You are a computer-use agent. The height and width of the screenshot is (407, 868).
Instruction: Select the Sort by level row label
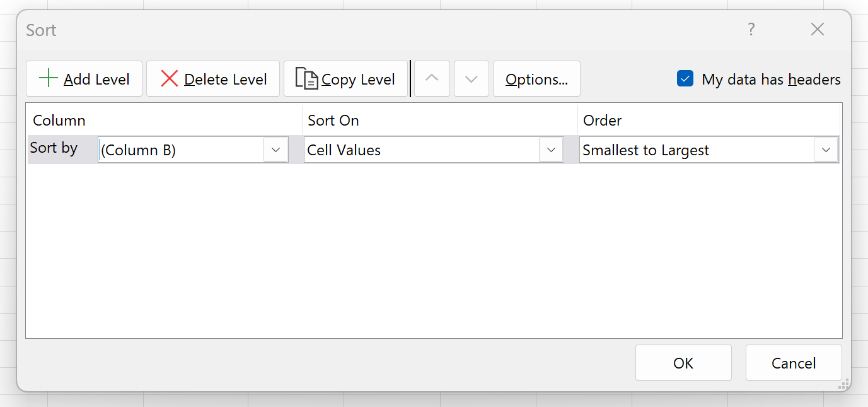point(54,148)
